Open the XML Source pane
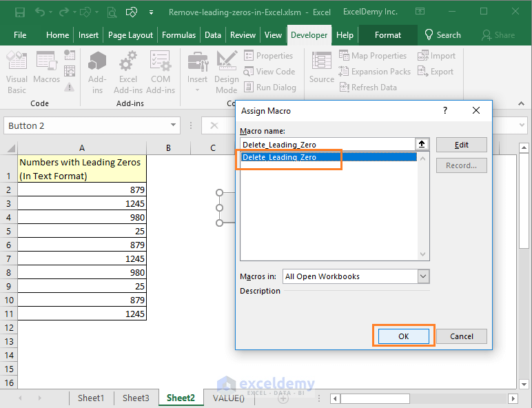 pyautogui.click(x=322, y=68)
